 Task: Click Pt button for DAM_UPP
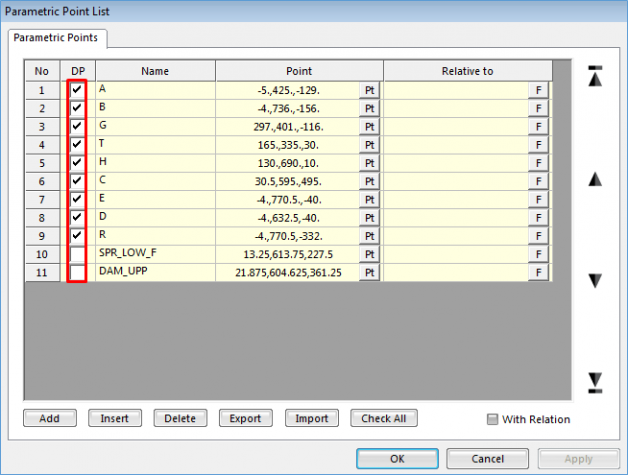(x=369, y=272)
